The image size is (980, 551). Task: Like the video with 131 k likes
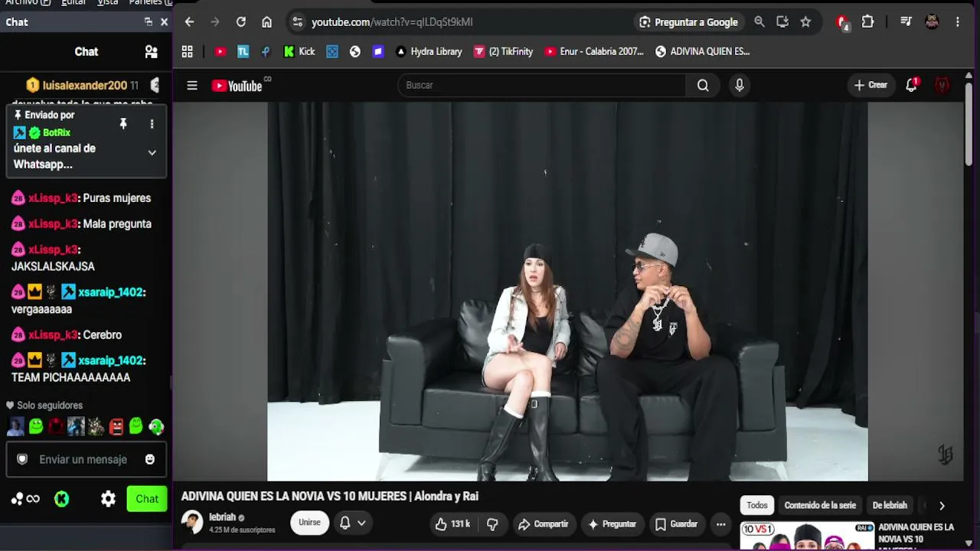(x=452, y=524)
